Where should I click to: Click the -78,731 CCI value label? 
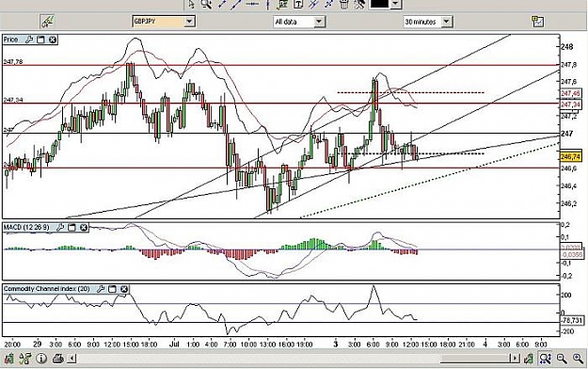point(571,320)
